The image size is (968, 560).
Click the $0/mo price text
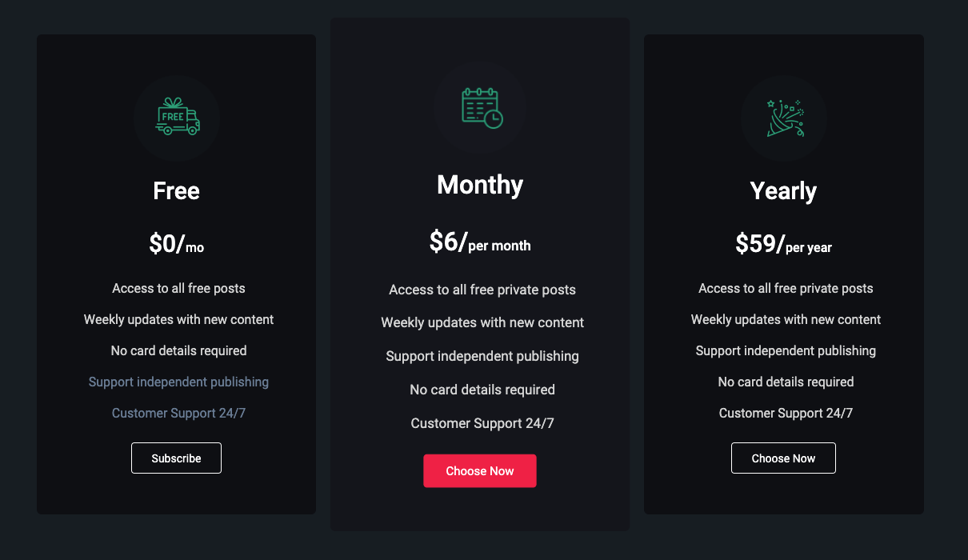176,244
